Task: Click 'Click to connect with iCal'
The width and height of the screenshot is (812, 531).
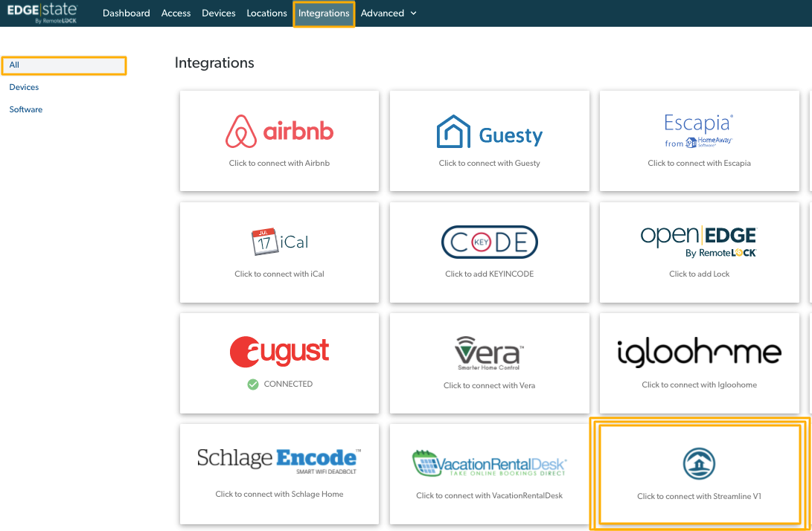Action: (x=279, y=274)
